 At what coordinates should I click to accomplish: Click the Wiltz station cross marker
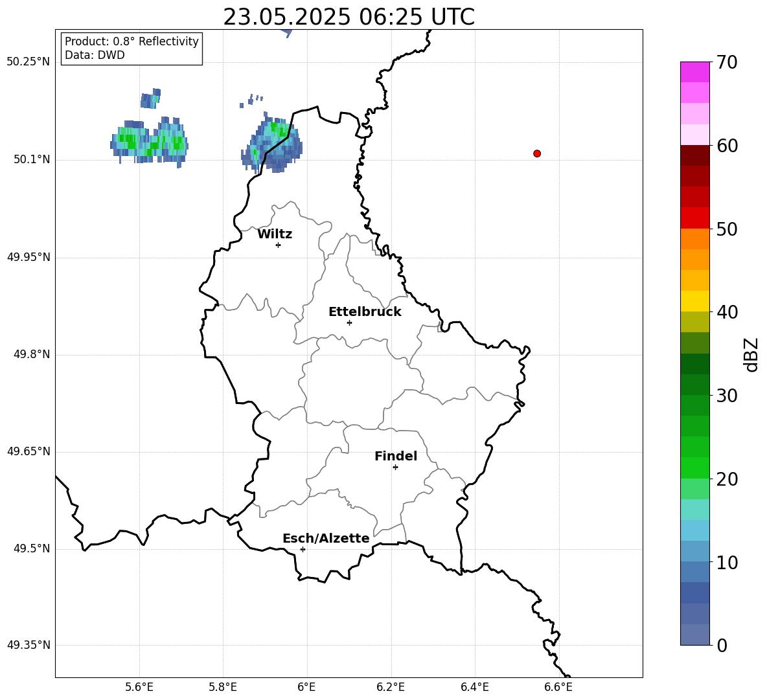[278, 245]
